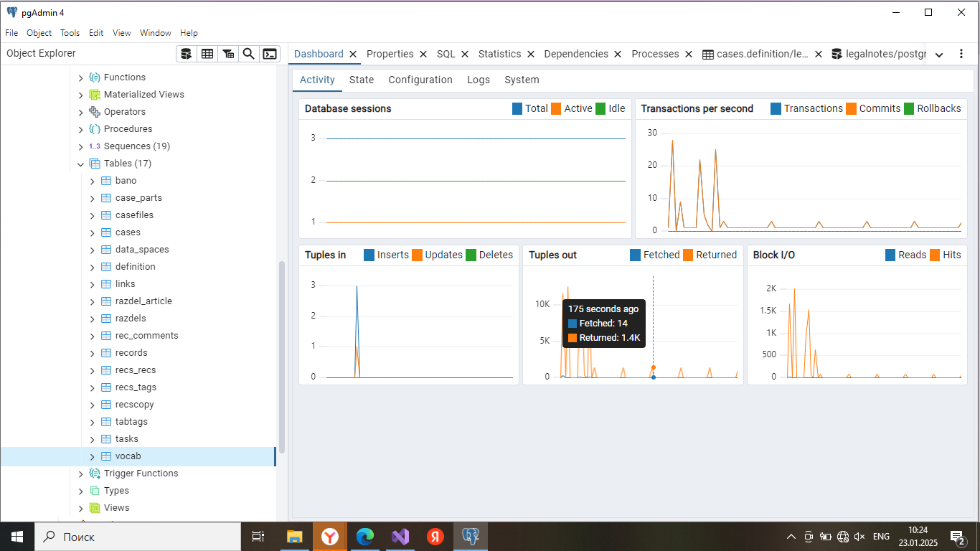Open the Query Tool from Object Explorer toolbar
The width and height of the screenshot is (980, 551).
[187, 54]
